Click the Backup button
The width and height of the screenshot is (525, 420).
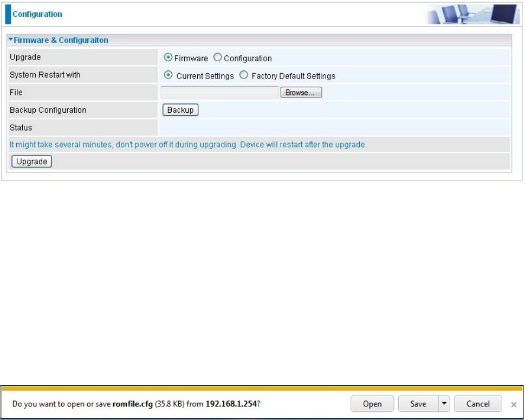pyautogui.click(x=180, y=110)
